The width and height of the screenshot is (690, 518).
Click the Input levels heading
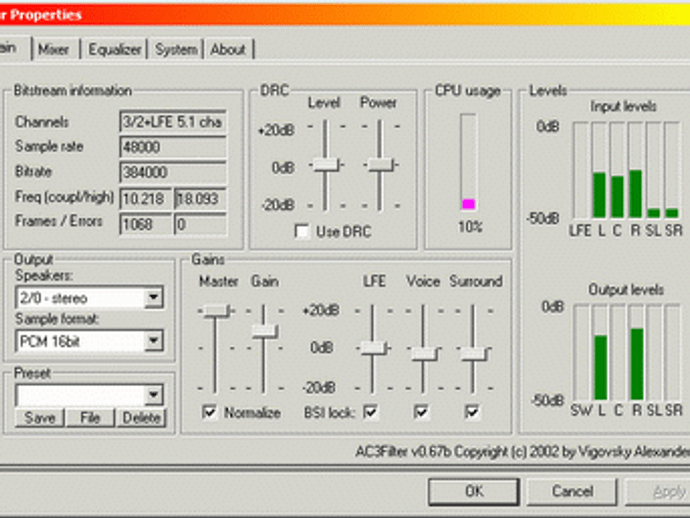[x=623, y=106]
